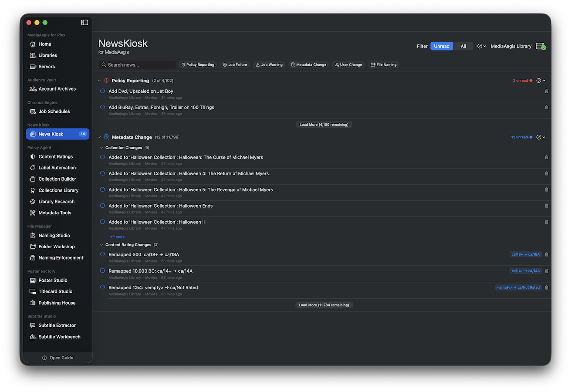The width and height of the screenshot is (571, 392).
Task: Collapse the Content Rating Changes subgroup
Action: pos(102,245)
